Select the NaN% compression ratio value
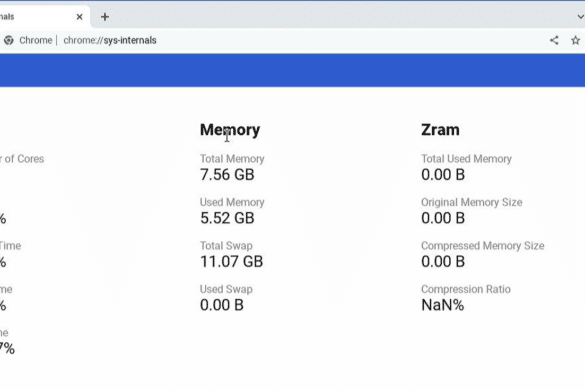 (442, 305)
